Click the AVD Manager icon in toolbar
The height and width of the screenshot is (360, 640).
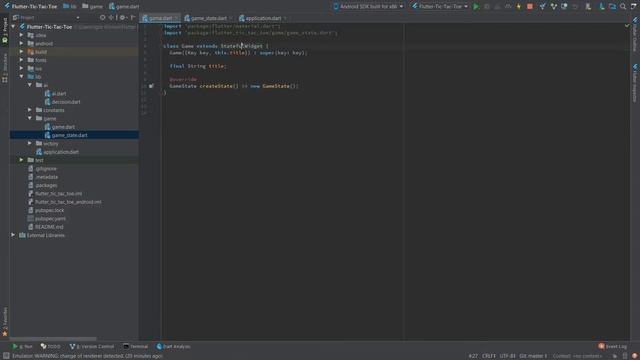(602, 7)
